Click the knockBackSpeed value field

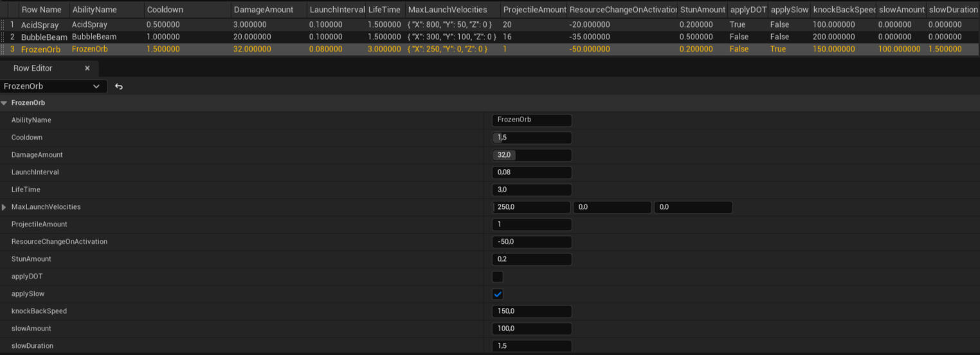coord(531,311)
